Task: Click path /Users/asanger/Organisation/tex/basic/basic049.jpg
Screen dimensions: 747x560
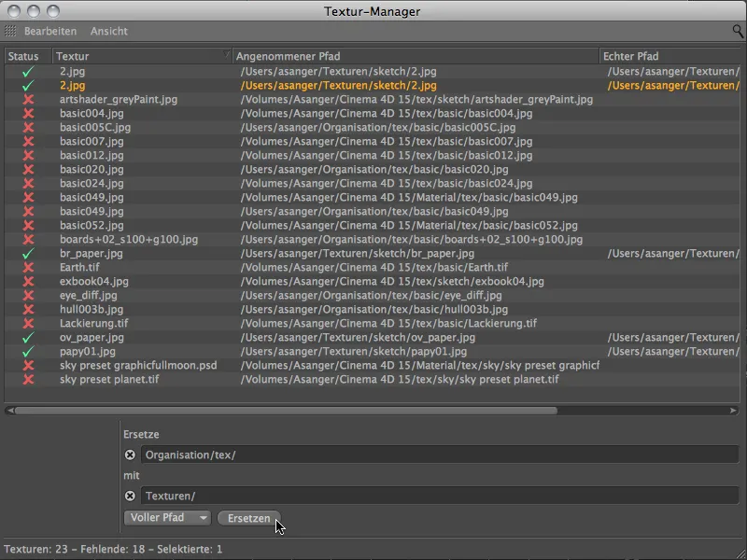Action: point(374,212)
